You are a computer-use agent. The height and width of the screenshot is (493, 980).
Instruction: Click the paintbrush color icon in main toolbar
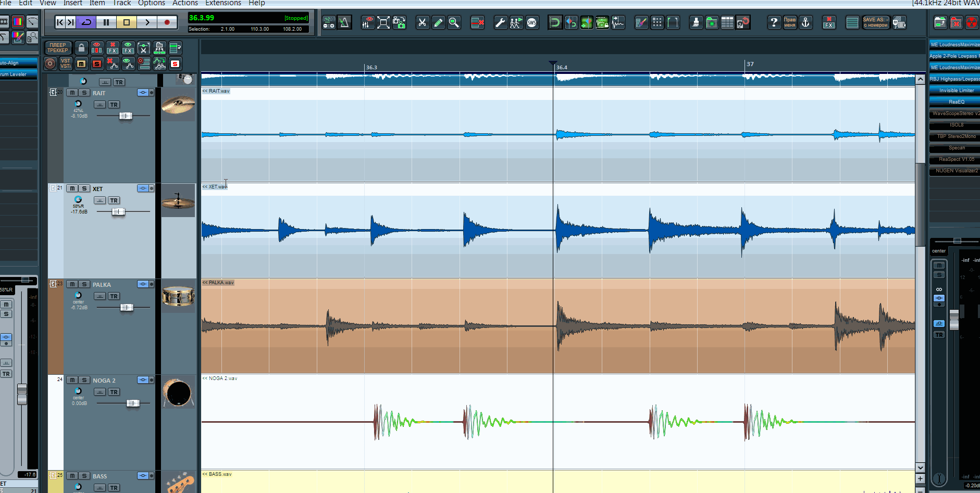641,22
